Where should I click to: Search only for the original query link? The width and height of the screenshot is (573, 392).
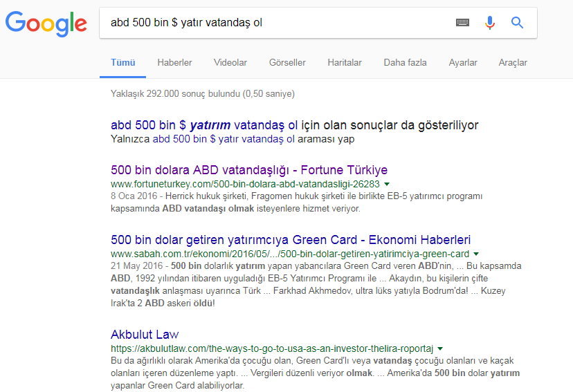[224, 139]
